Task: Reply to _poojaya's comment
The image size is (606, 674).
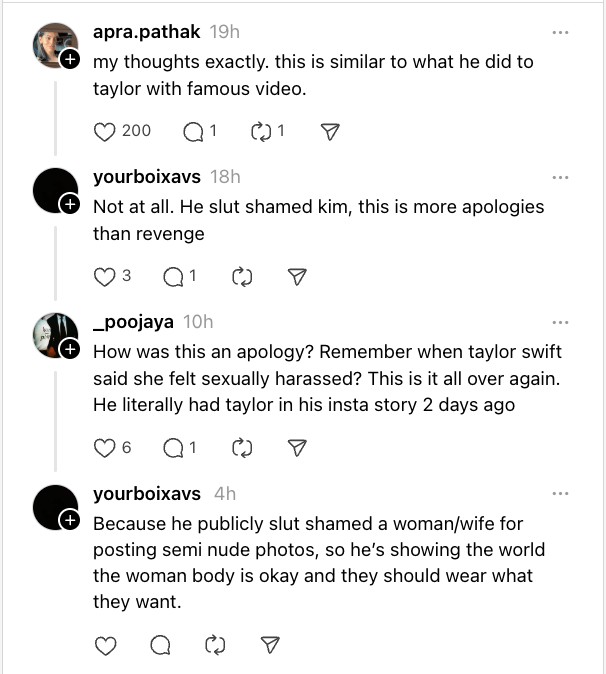Action: click(172, 448)
